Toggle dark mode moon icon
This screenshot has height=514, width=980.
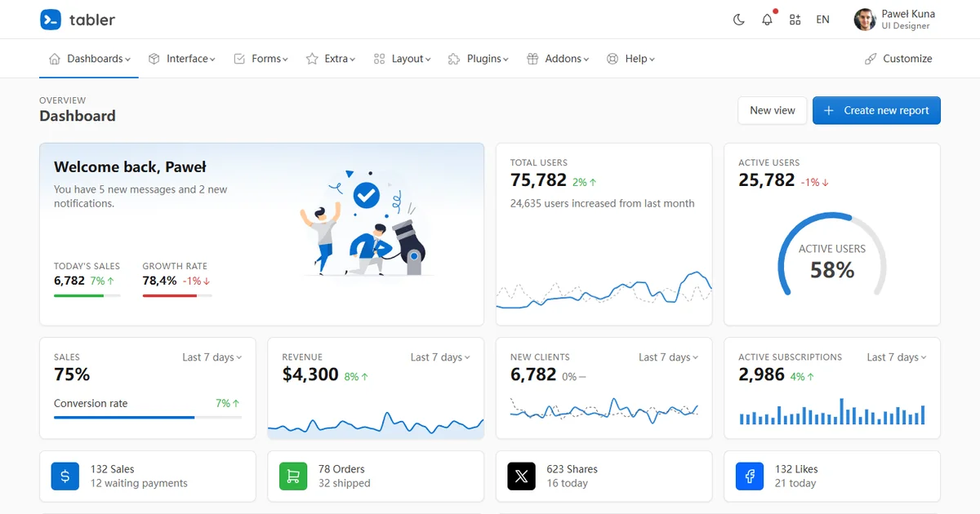(x=739, y=20)
